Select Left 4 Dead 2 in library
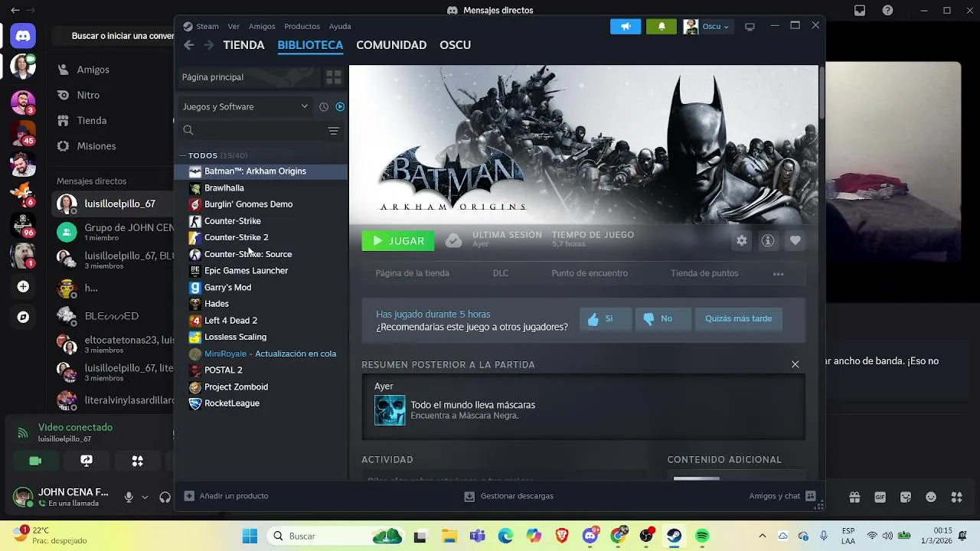The width and height of the screenshot is (980, 551). click(x=262, y=321)
